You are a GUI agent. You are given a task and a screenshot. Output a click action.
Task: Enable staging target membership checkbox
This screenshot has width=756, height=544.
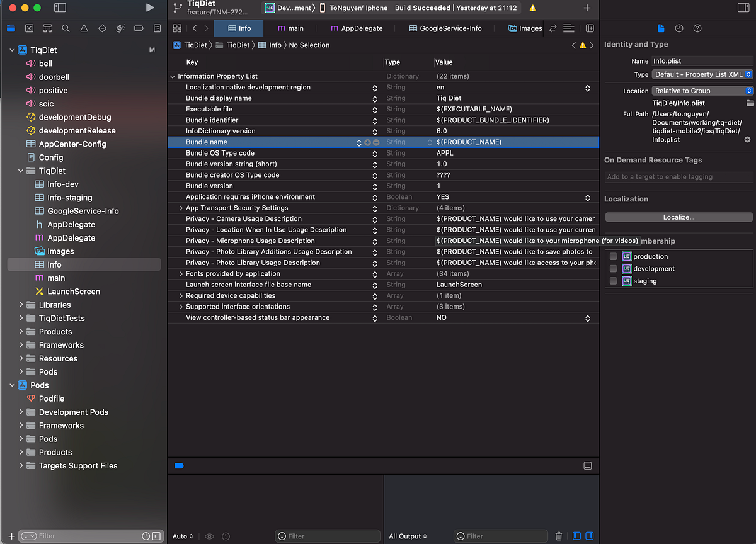pyautogui.click(x=613, y=281)
